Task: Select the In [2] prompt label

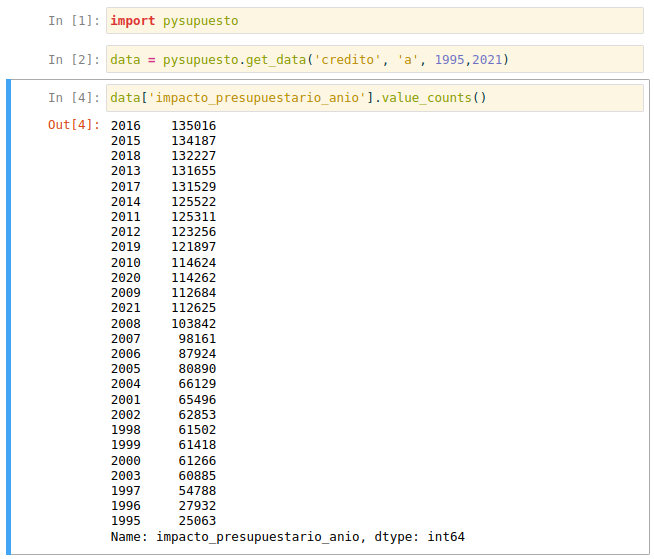Action: [74, 60]
